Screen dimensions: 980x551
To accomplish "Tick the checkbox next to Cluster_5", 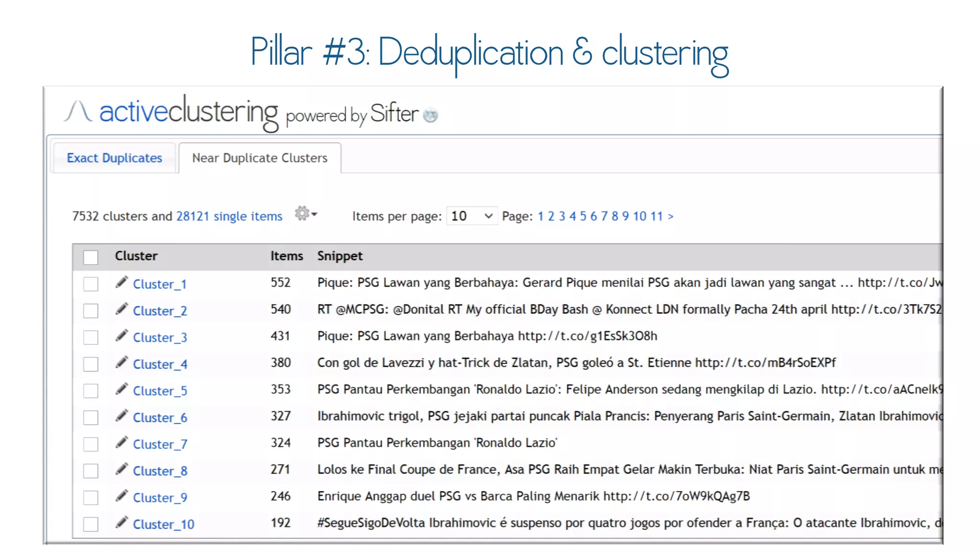I will point(90,391).
